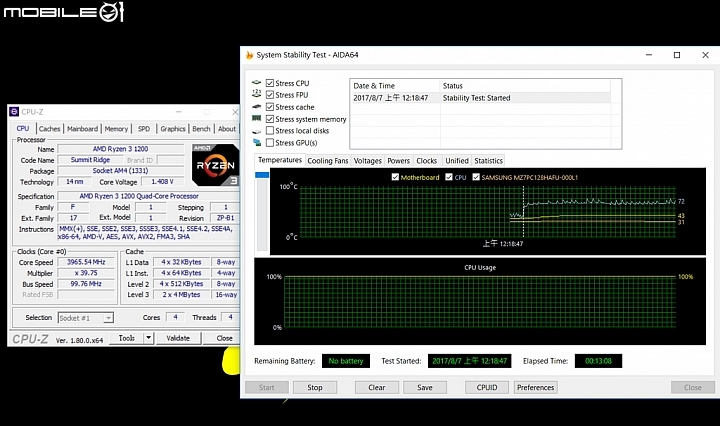Toggle the SAMSUNG MZ7PC128HAFU graph checkbox

(476, 177)
